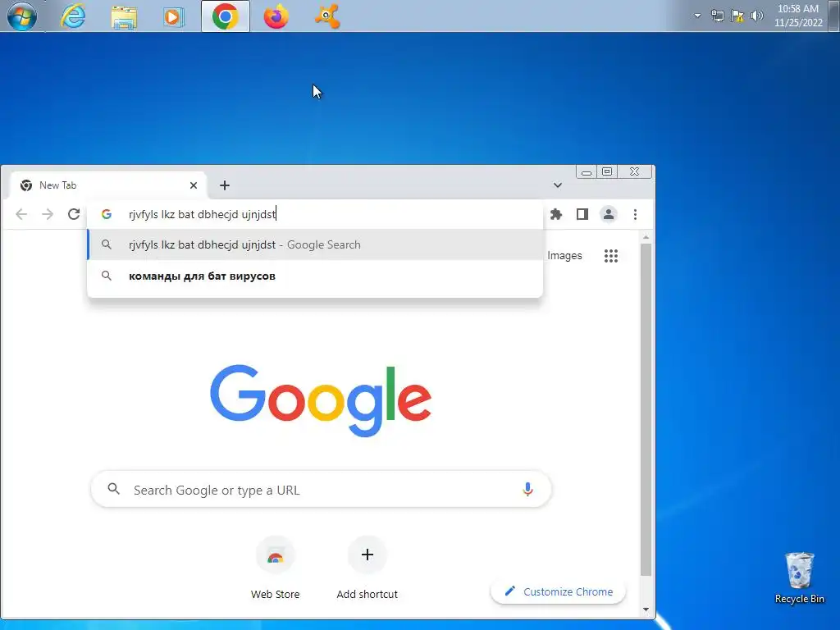840x630 pixels.
Task: Minimize the Chrome window
Action: click(x=587, y=172)
